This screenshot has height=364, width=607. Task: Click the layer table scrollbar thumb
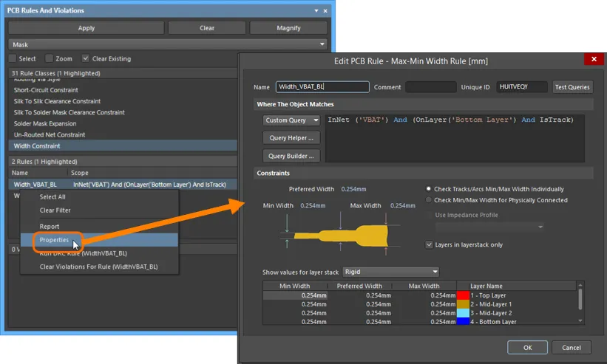580,299
